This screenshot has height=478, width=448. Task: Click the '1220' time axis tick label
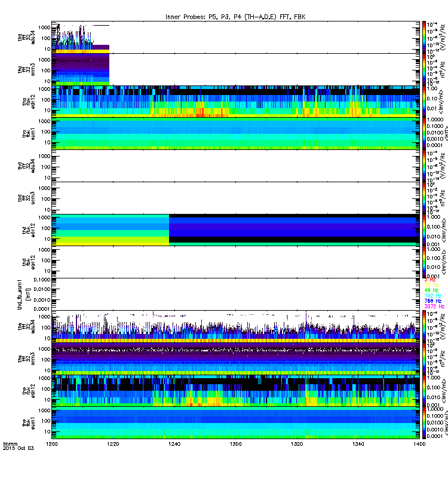point(113,444)
